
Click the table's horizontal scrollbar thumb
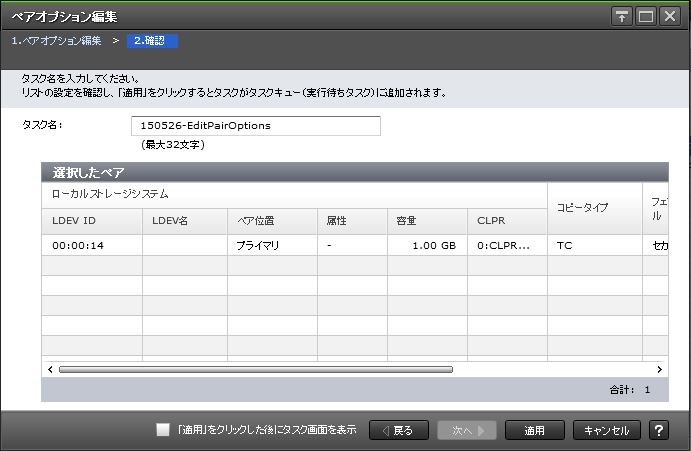click(256, 369)
